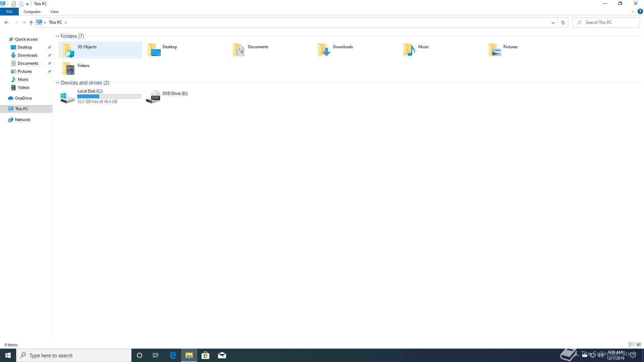The height and width of the screenshot is (362, 644).
Task: Click the View tab in ribbon
Action: tap(54, 11)
